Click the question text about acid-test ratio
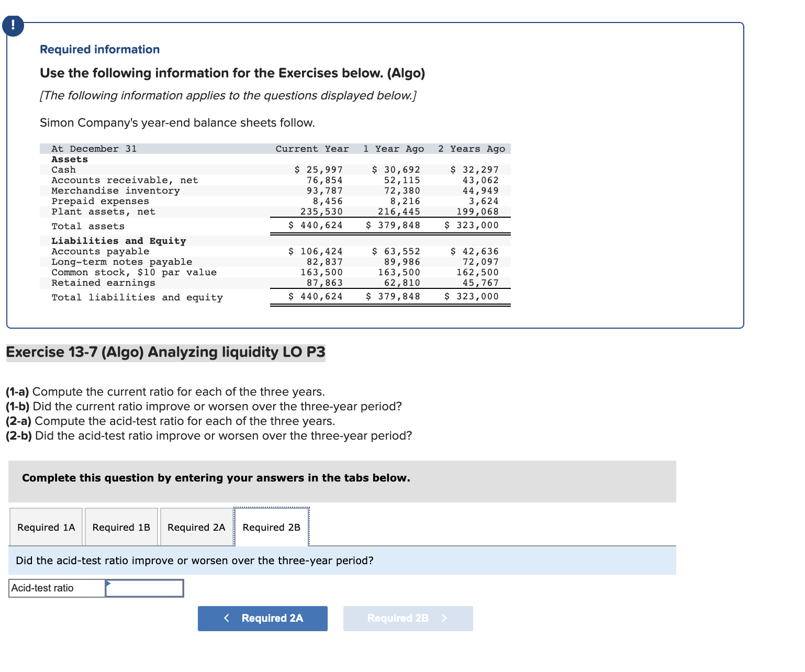This screenshot has height=672, width=805. (195, 561)
